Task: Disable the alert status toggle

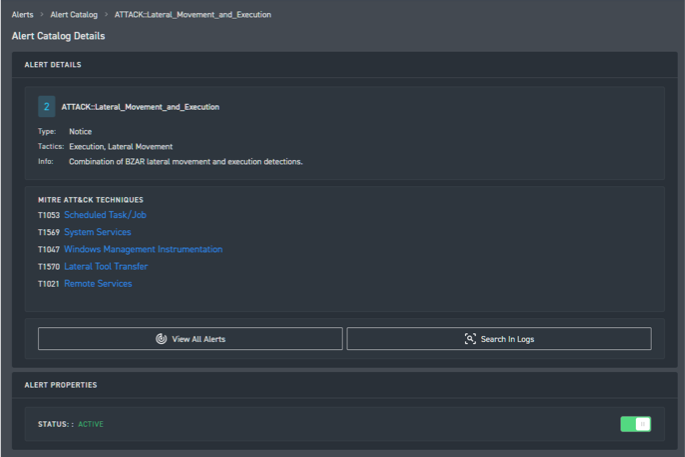Action: [x=635, y=424]
